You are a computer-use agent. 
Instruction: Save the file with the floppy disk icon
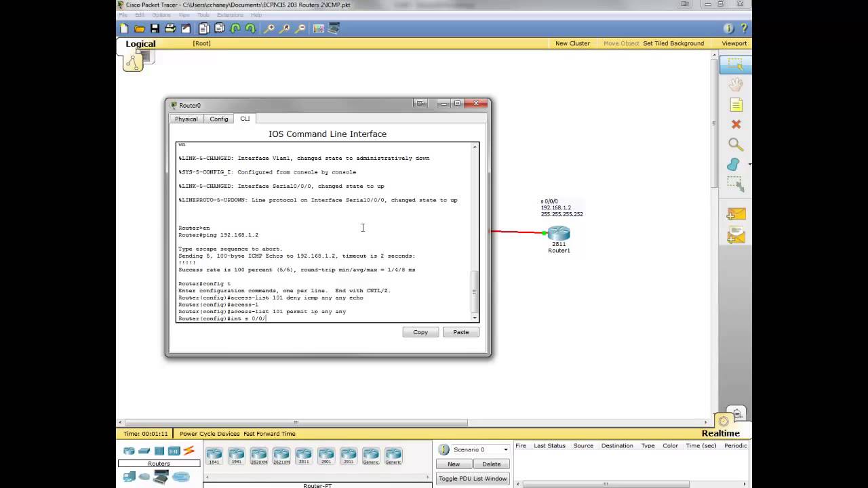click(x=155, y=28)
